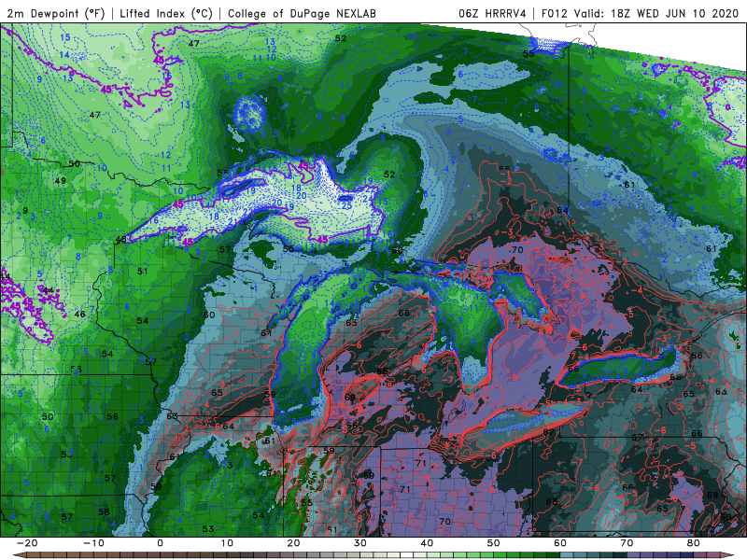Click the 80 tick label on the color scale
The width and height of the screenshot is (747, 560).
pos(694,543)
